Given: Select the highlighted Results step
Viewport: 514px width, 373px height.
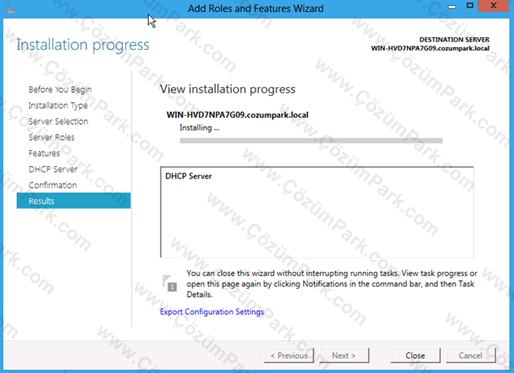Looking at the screenshot, I should [x=74, y=201].
